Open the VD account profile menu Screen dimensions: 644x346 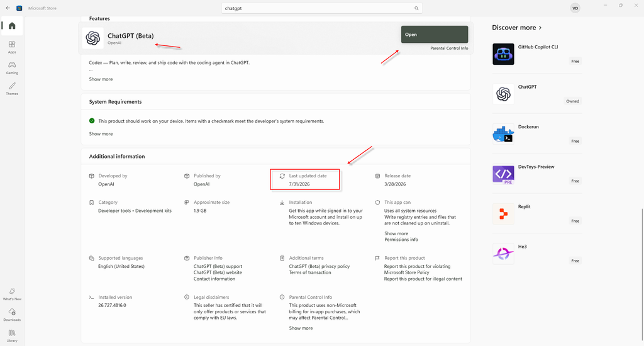tap(575, 8)
